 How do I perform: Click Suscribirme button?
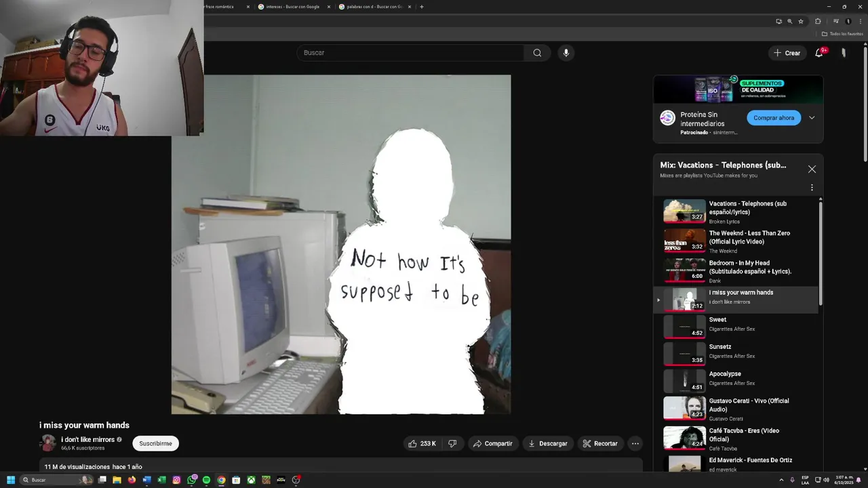155,443
